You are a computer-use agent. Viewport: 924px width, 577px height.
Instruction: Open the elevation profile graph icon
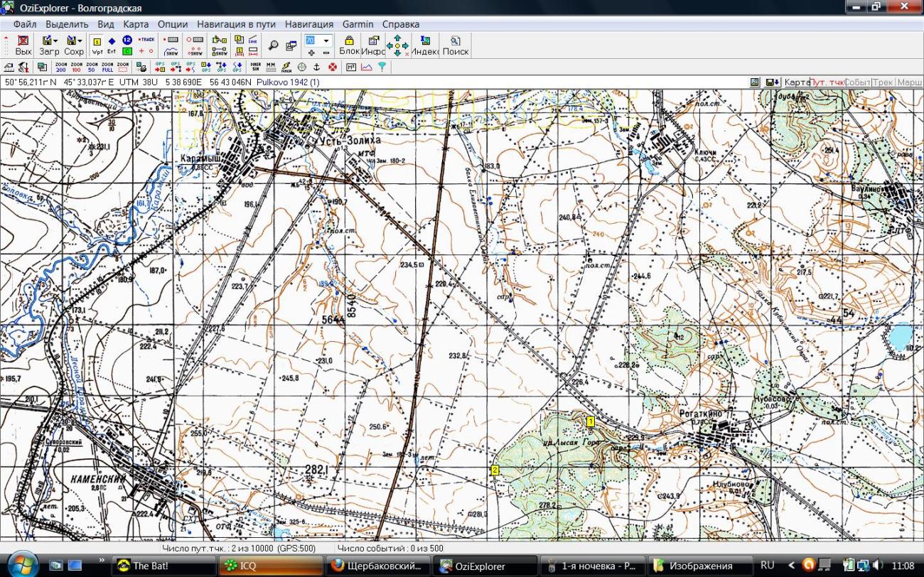point(367,67)
